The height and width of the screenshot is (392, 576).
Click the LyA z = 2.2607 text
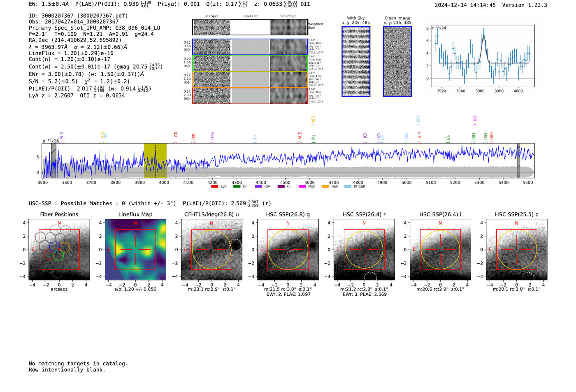[51, 95]
